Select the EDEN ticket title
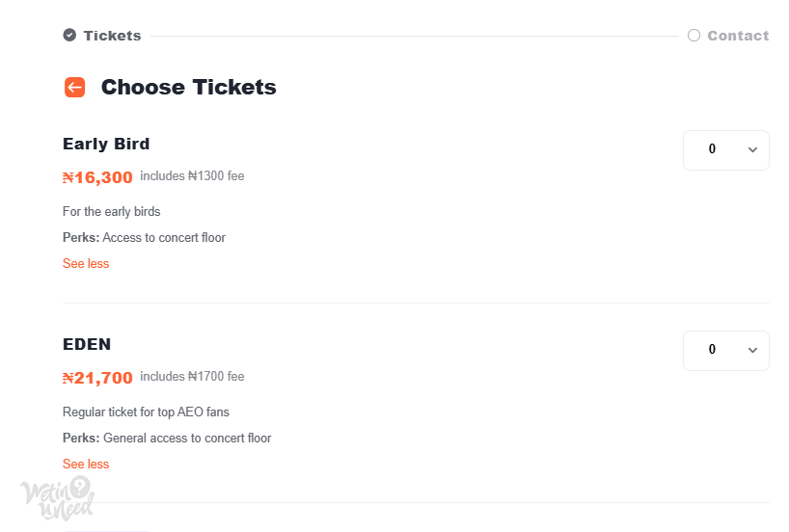The height and width of the screenshot is (532, 789). (87, 344)
